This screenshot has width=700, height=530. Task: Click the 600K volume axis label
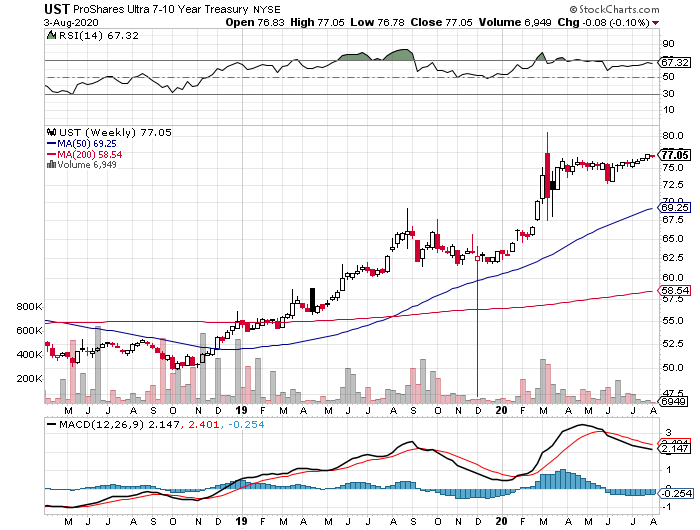[29, 331]
